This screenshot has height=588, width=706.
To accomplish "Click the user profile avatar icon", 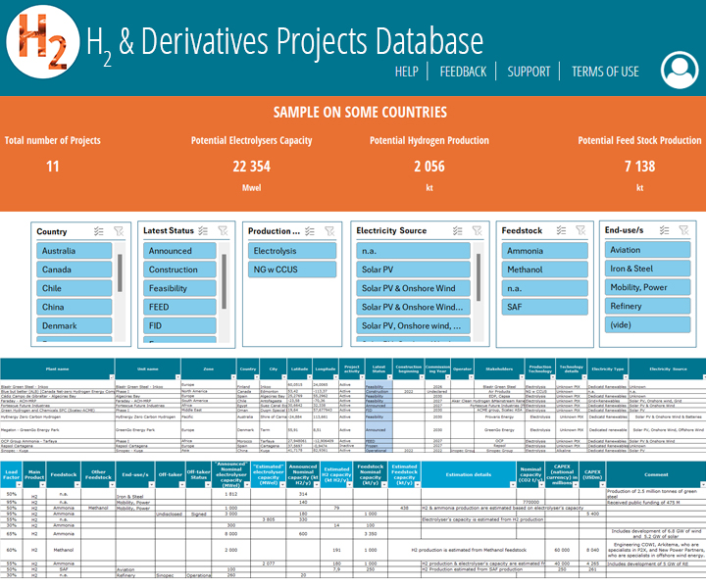I will [679, 70].
